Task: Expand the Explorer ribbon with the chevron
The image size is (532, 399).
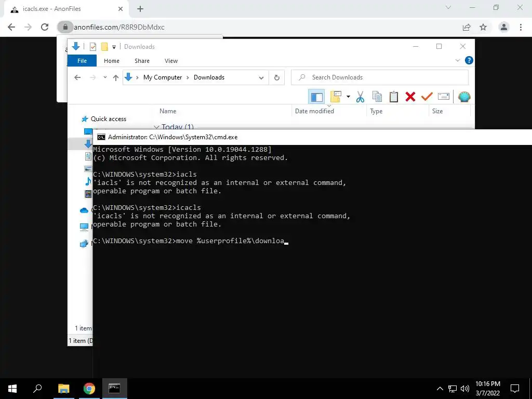Action: point(457,60)
